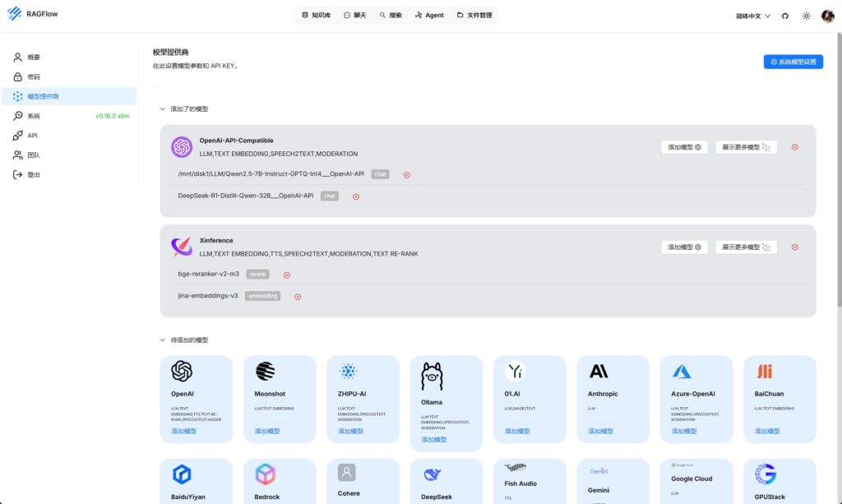Click the v0.16.0 slim version label

click(112, 116)
